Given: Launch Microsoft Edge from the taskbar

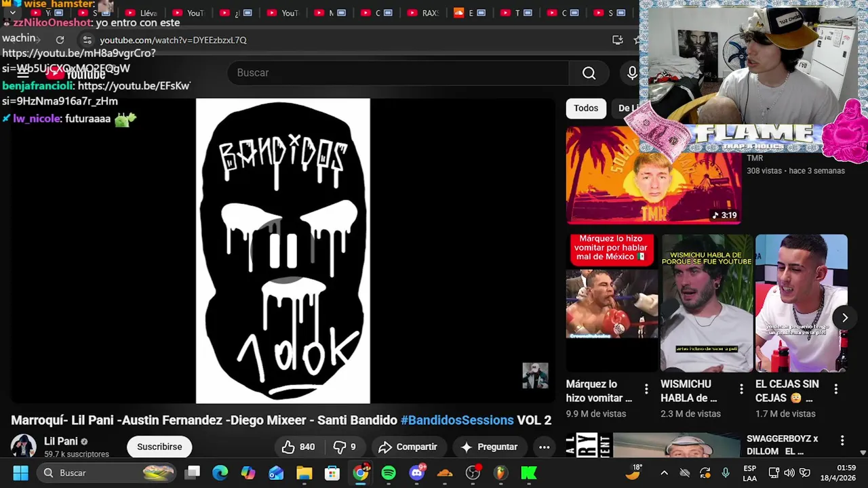Looking at the screenshot, I should (x=220, y=473).
